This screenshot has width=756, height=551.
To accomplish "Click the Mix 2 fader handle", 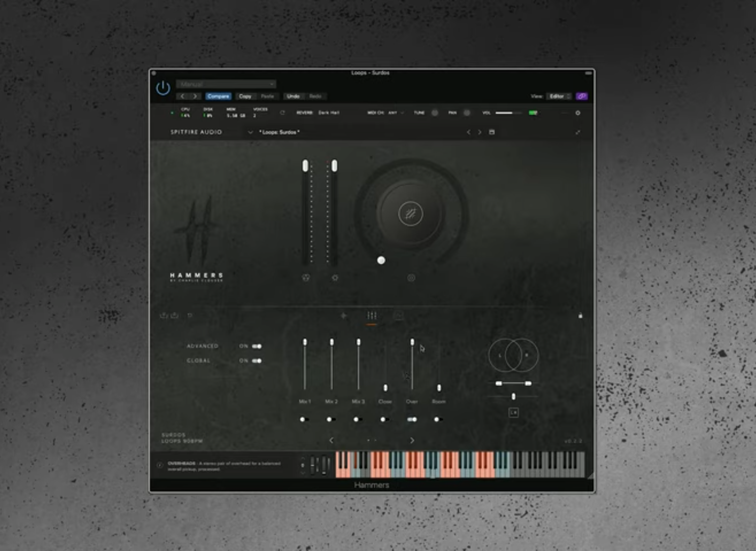I will pyautogui.click(x=332, y=342).
